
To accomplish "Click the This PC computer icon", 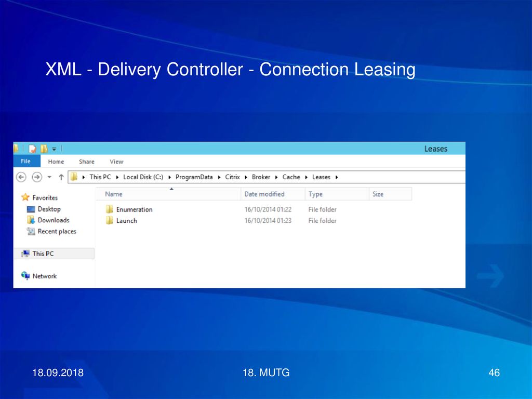I will tap(25, 254).
